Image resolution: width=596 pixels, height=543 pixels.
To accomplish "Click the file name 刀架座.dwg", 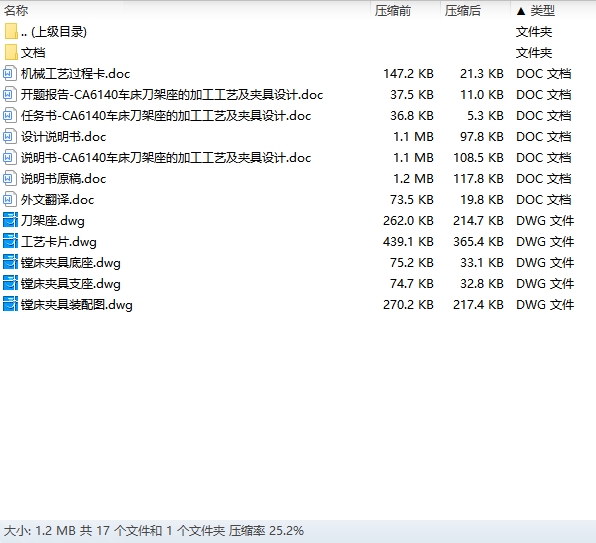I will point(53,221).
